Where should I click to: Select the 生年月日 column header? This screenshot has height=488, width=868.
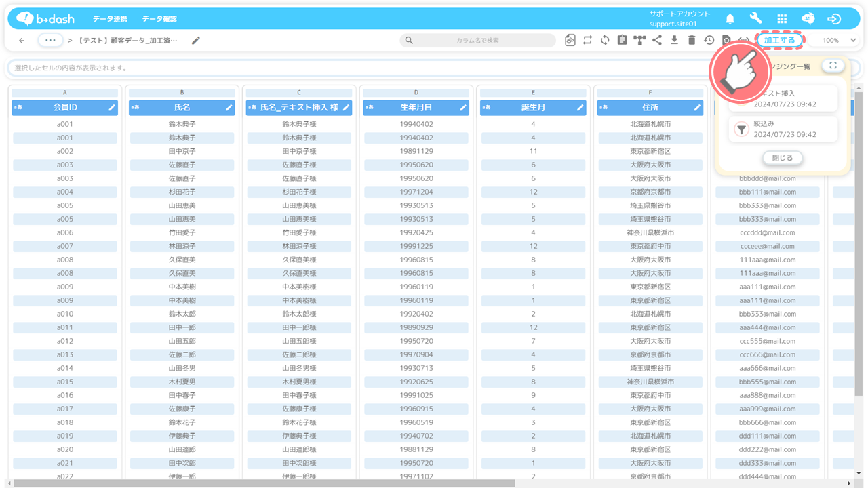click(416, 107)
